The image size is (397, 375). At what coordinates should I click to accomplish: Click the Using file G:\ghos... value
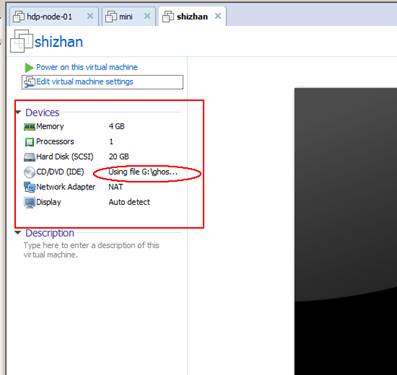click(x=143, y=172)
